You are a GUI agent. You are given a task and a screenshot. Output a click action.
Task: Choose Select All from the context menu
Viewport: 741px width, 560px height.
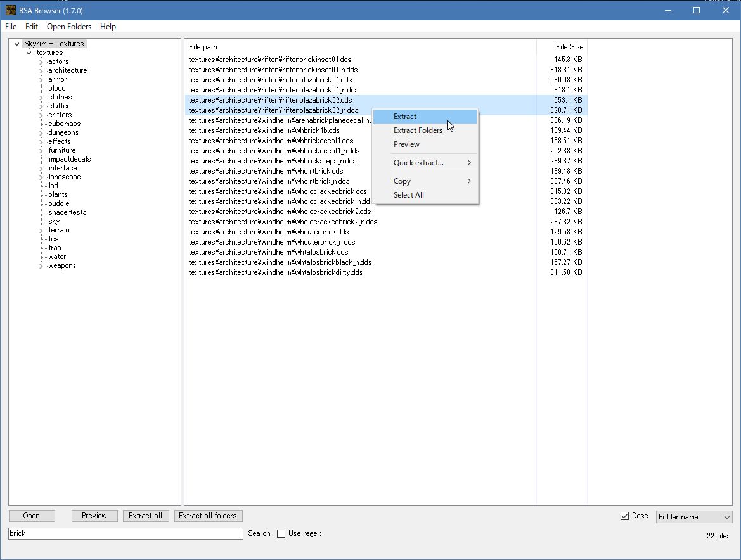[425, 195]
